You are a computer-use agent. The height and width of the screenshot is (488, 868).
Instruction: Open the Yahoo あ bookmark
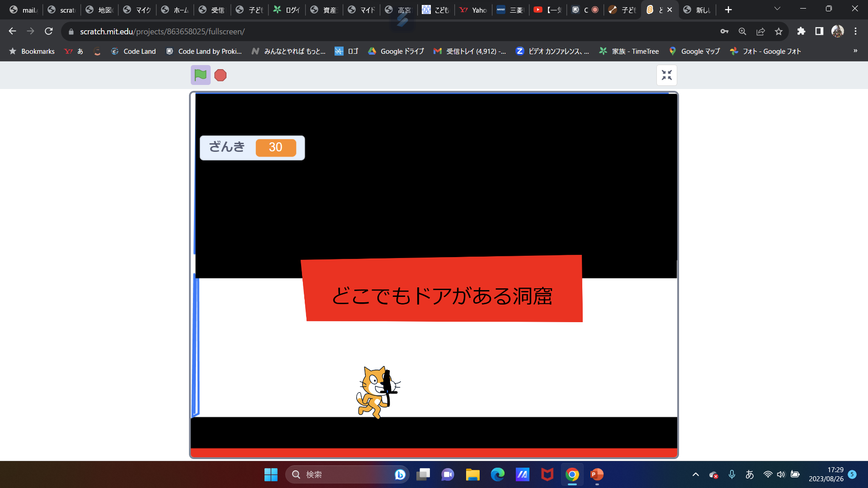click(x=74, y=51)
